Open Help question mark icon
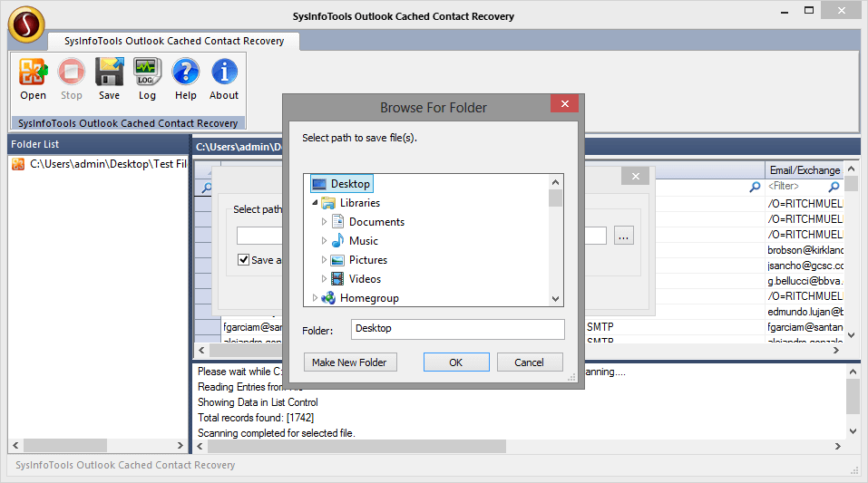 click(185, 72)
